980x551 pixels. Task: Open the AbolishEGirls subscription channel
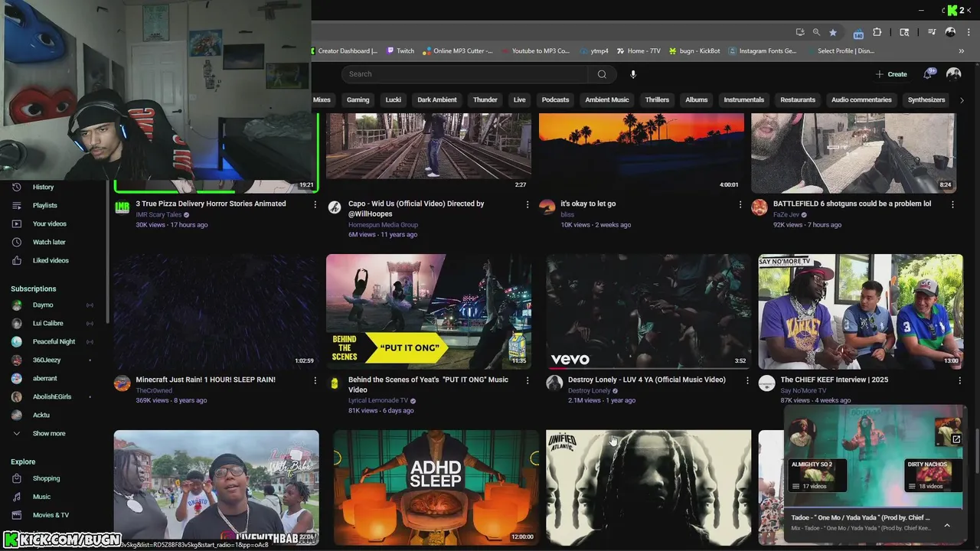coord(54,396)
